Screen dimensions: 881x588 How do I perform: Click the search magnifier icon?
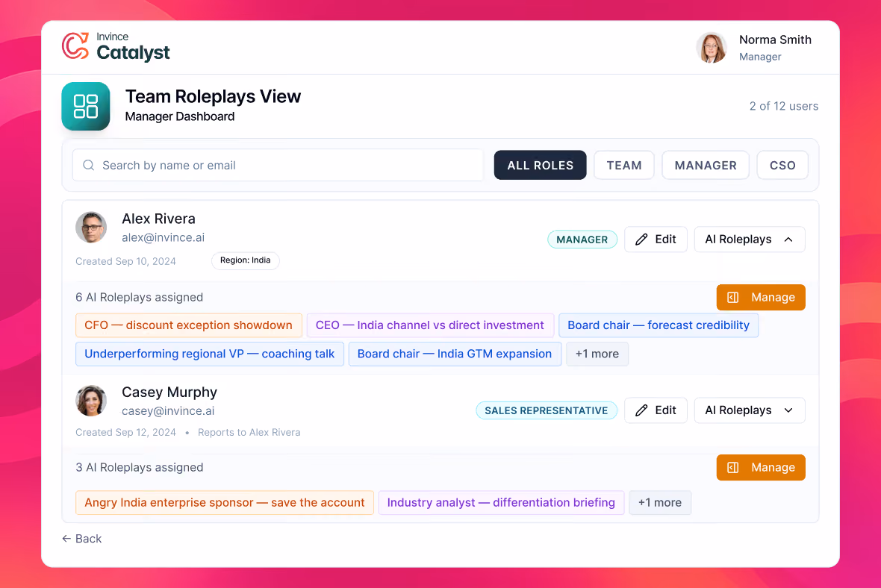(88, 165)
